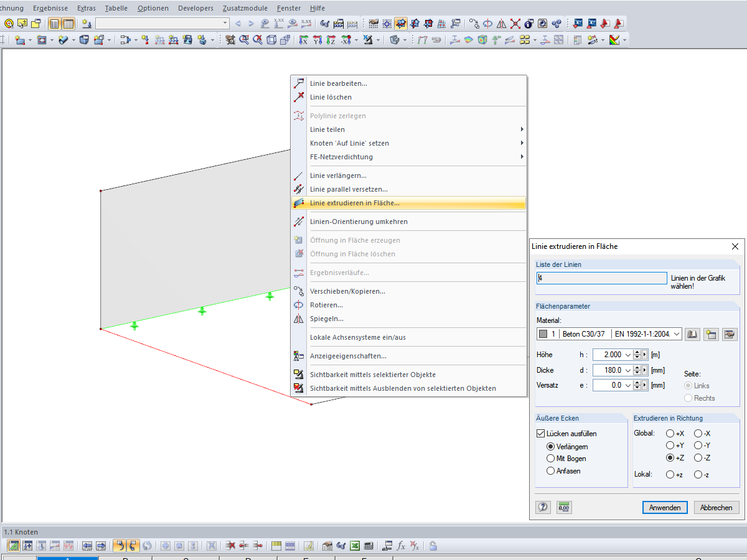This screenshot has width=747, height=560.
Task: Click the move/copy icon in the top toolbar
Action: (474, 24)
